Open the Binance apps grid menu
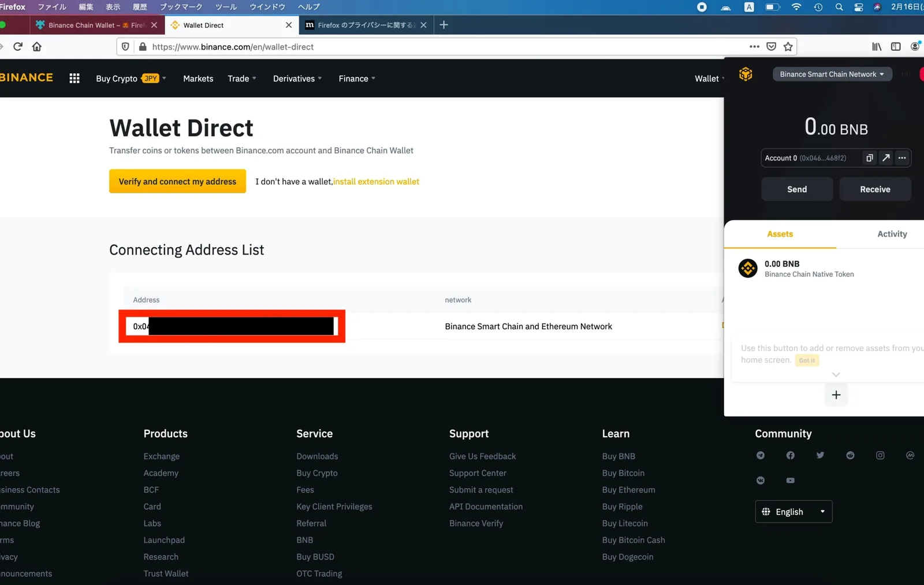 pyautogui.click(x=74, y=79)
